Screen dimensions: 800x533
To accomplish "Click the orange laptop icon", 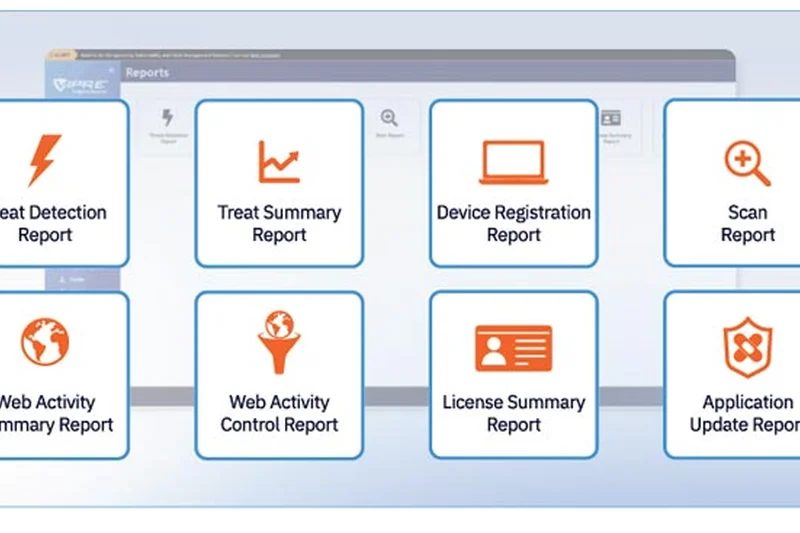I will click(513, 162).
